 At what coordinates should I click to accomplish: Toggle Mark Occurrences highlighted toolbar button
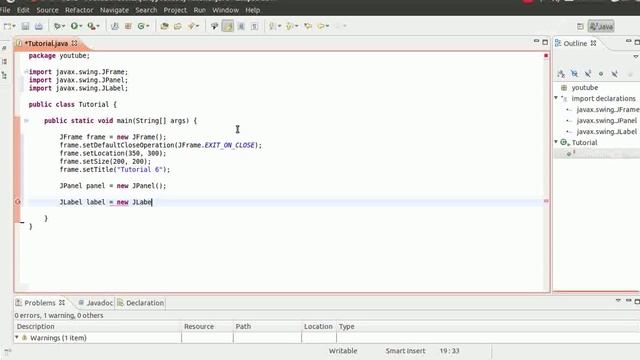click(x=227, y=26)
